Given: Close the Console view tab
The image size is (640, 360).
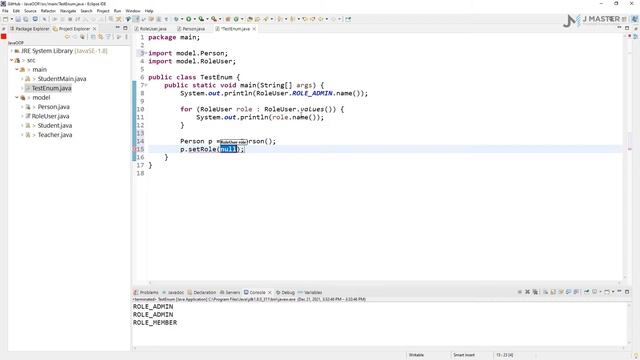Looking at the screenshot, I should (269, 292).
